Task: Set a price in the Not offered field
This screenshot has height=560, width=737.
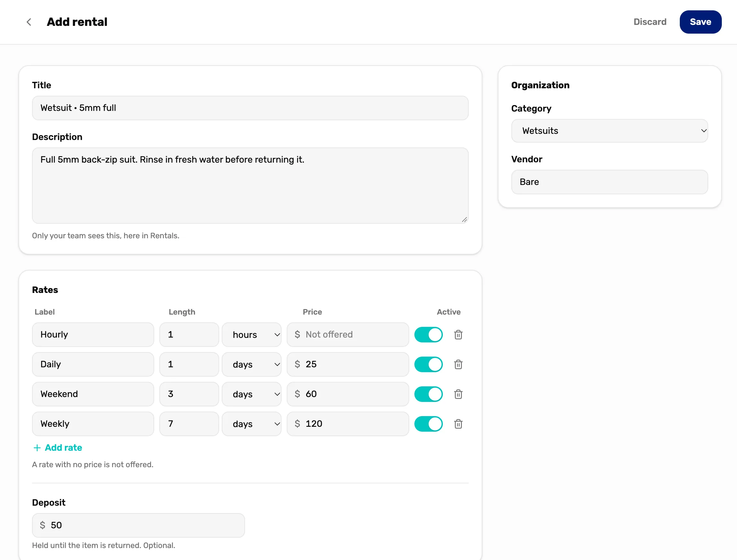Action: 347,335
